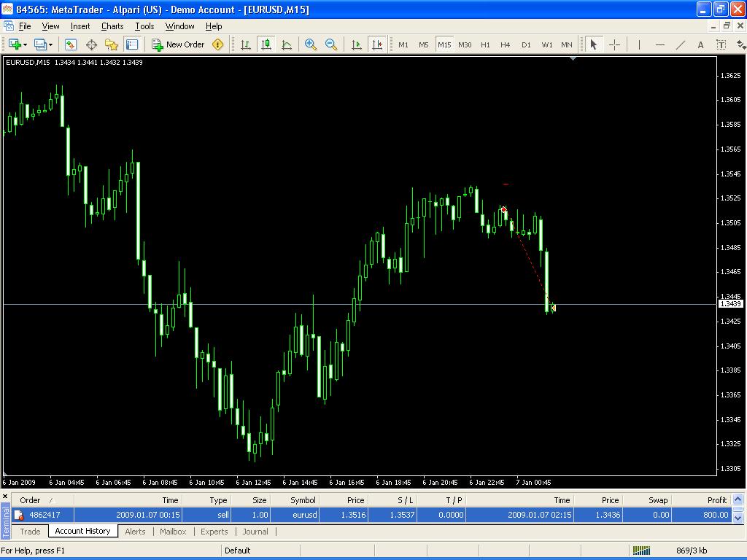Open the Profiles dropdown arrow
This screenshot has height=560, width=747.
[x=50, y=44]
